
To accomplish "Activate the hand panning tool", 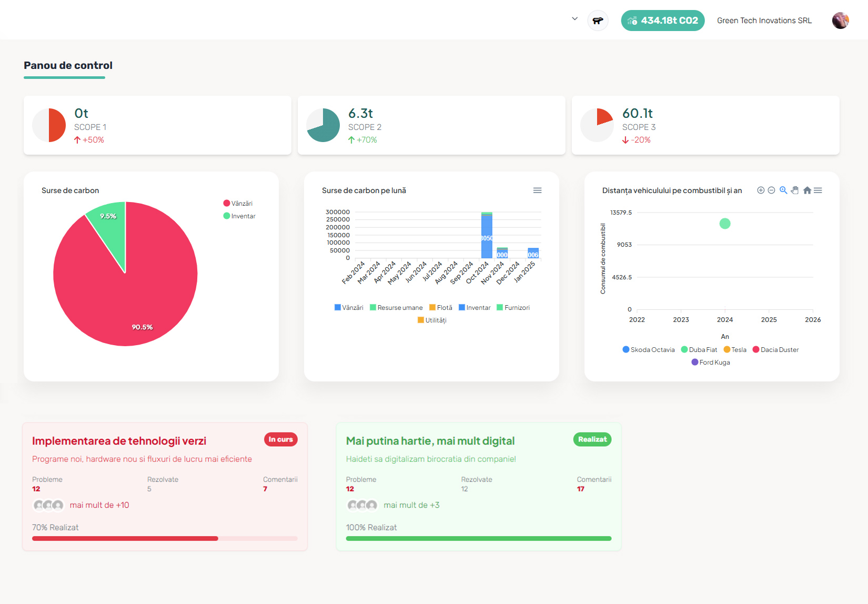I will [x=795, y=190].
